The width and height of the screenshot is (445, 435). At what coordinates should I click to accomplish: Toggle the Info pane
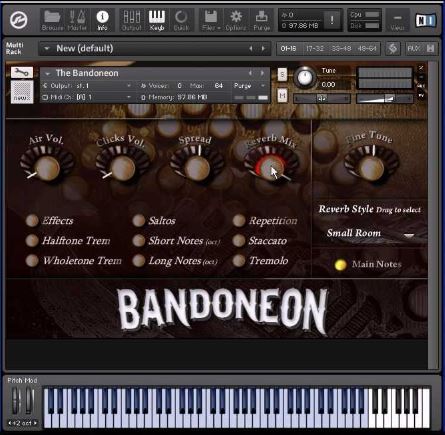pyautogui.click(x=102, y=20)
